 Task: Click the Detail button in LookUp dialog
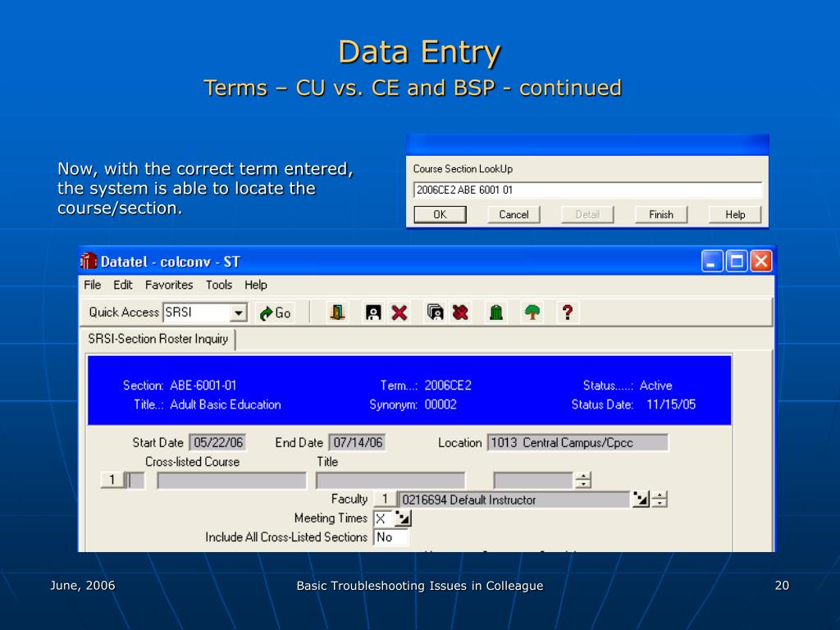point(587,215)
